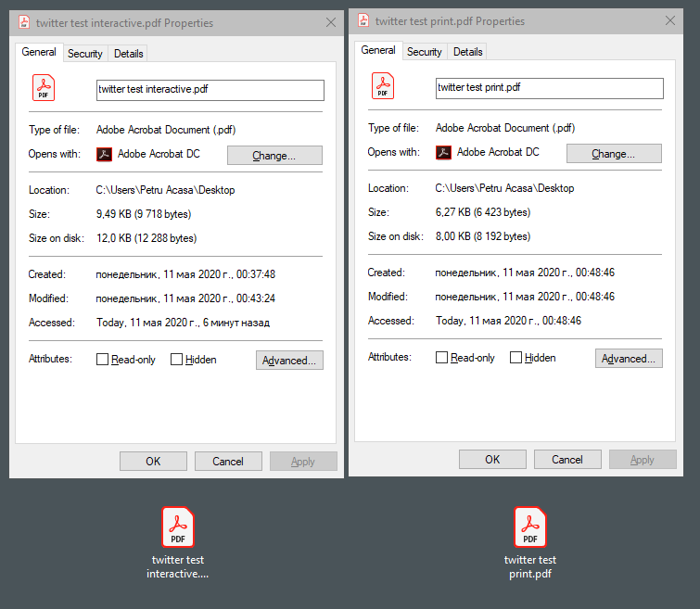
Task: Click OK in interactive Properties window
Action: tap(153, 462)
